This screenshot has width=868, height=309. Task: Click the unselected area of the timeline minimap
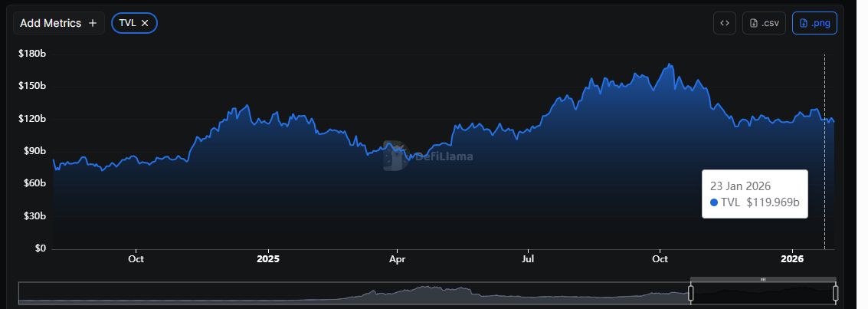[x=352, y=293]
